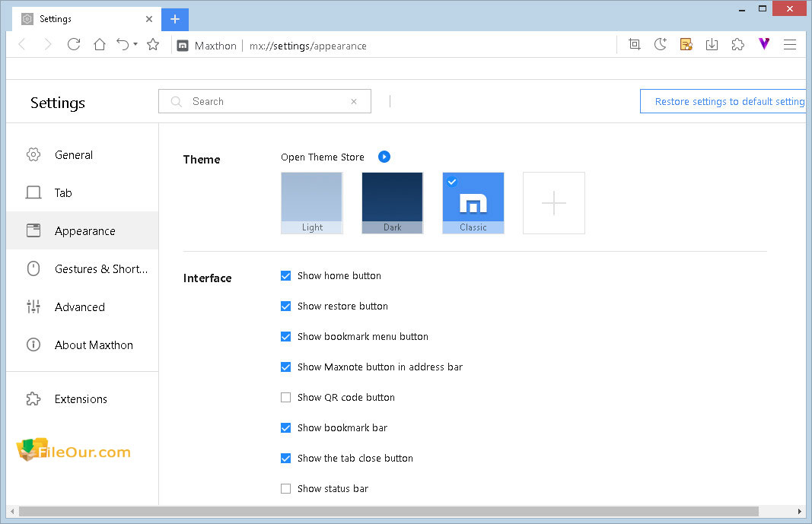The image size is (812, 524).
Task: Click the scrollbar left arrow
Action: coord(12,512)
